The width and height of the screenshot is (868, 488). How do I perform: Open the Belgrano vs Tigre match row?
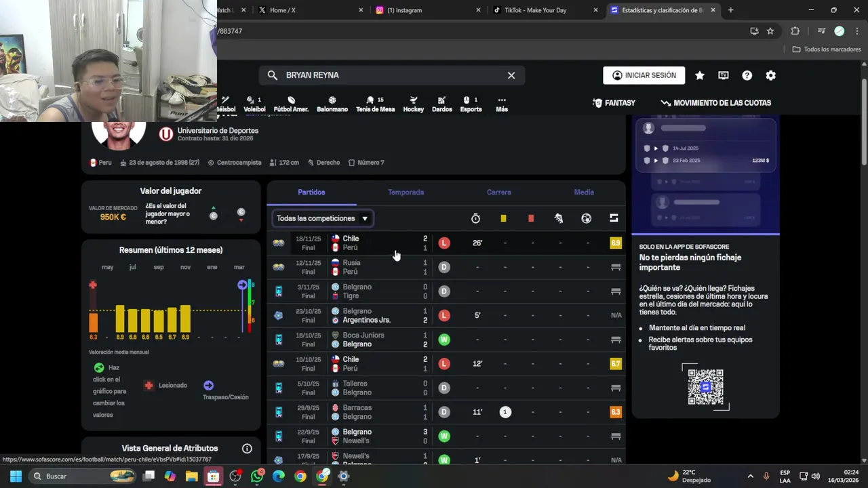(x=446, y=291)
